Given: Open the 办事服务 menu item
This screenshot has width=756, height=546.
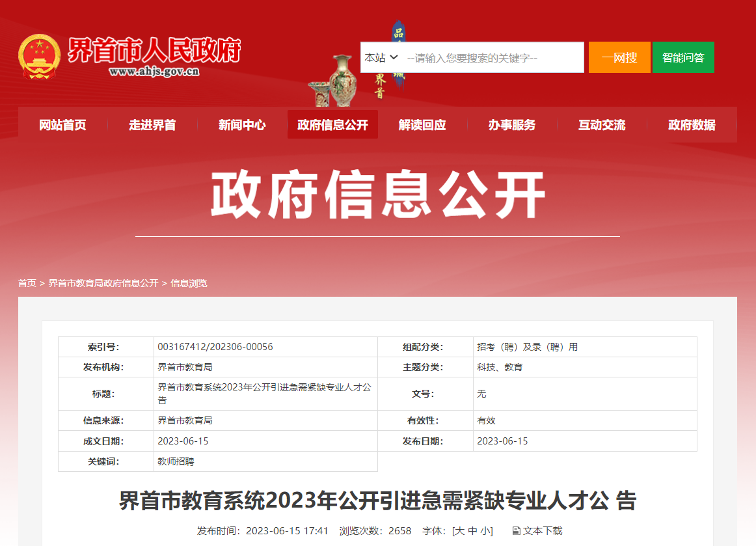Looking at the screenshot, I should (512, 125).
